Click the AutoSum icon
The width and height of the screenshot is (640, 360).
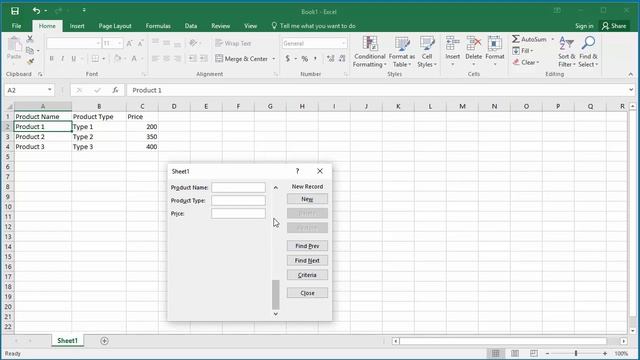click(516, 39)
